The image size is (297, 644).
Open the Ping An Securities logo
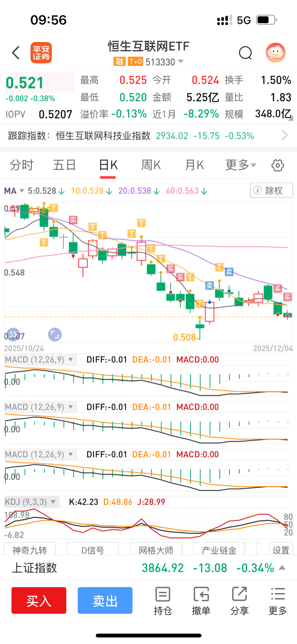41,53
